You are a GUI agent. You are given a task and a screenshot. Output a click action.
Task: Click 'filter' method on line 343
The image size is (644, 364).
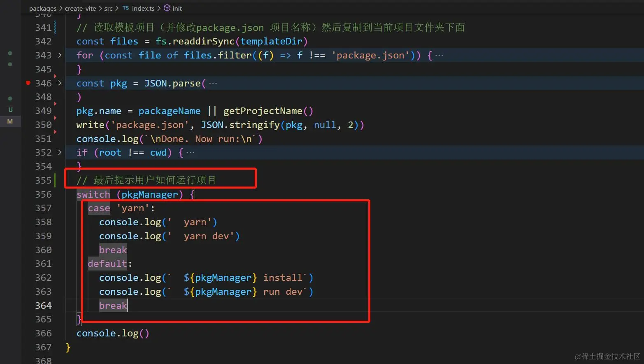pyautogui.click(x=235, y=55)
